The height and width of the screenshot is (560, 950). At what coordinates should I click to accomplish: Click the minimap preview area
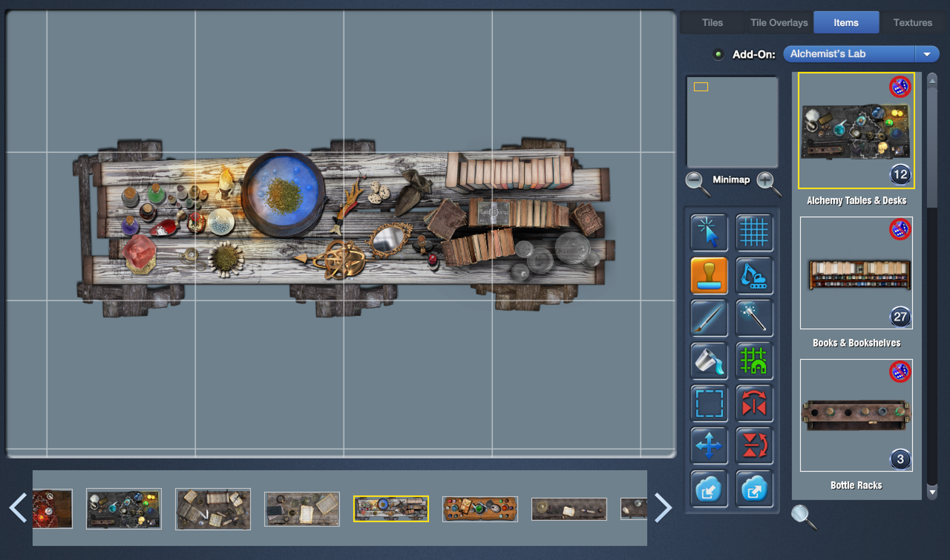732,122
